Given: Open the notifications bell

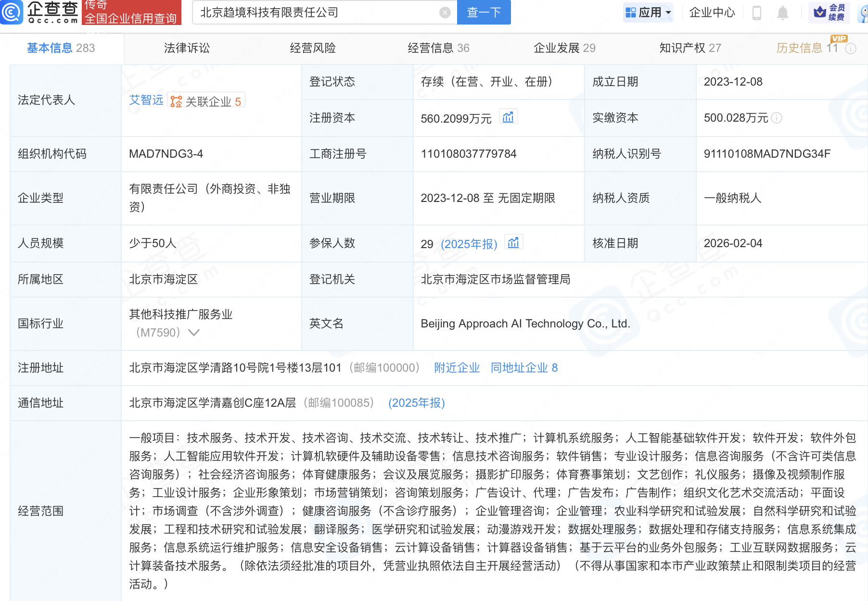Looking at the screenshot, I should click(783, 13).
